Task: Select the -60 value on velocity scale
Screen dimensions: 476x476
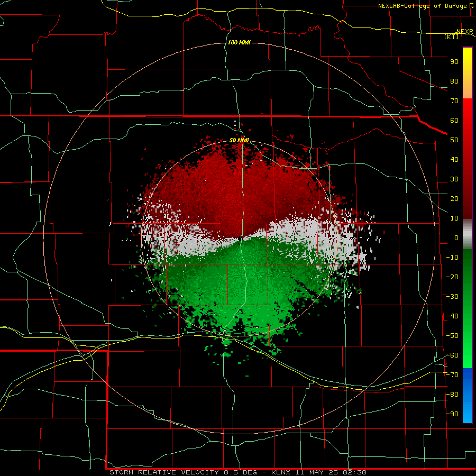Action: tap(452, 355)
